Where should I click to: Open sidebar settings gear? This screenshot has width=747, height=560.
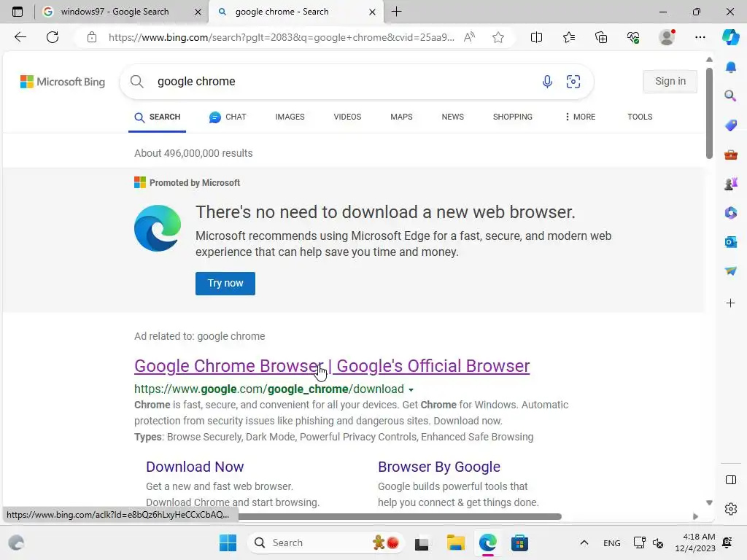point(730,509)
